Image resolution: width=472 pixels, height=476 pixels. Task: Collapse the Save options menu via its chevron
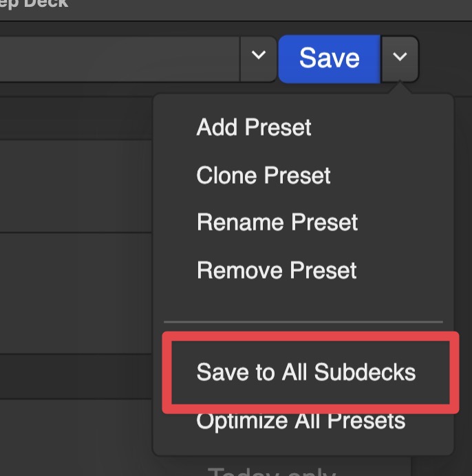[x=400, y=58]
